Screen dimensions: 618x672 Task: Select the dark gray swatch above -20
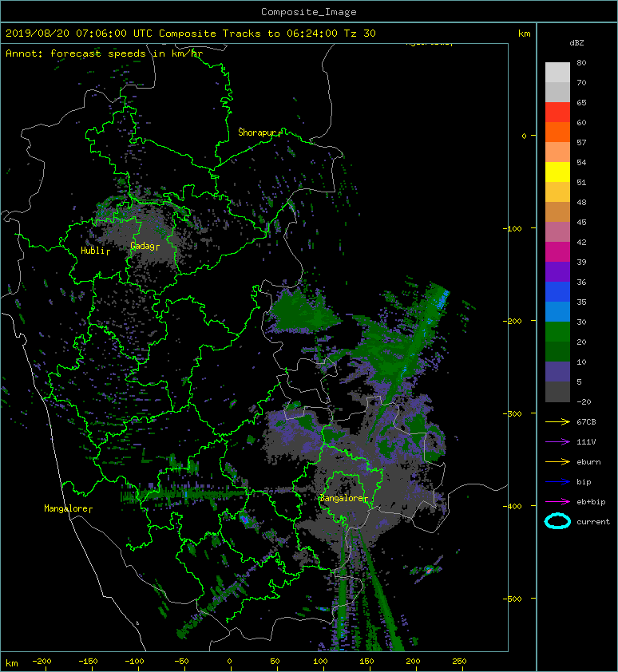point(557,391)
